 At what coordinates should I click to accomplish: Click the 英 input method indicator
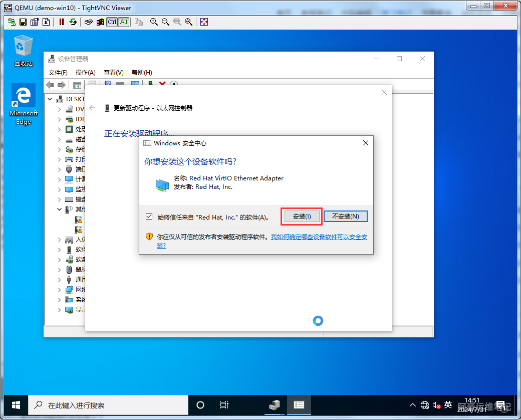tap(448, 404)
